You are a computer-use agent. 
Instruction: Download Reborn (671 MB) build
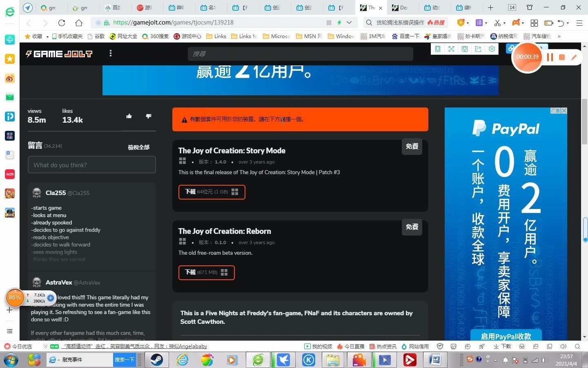pos(207,272)
